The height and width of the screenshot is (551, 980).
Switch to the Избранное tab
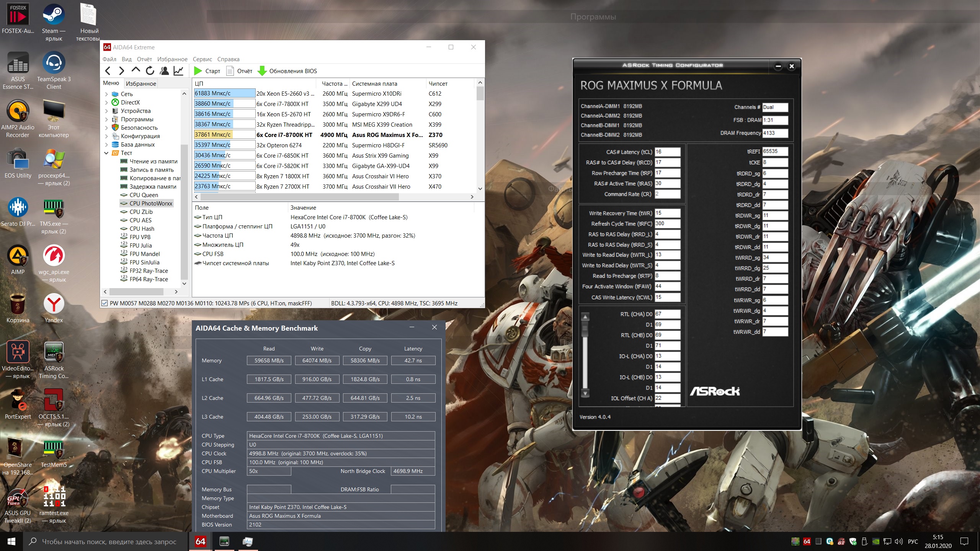pos(141,83)
